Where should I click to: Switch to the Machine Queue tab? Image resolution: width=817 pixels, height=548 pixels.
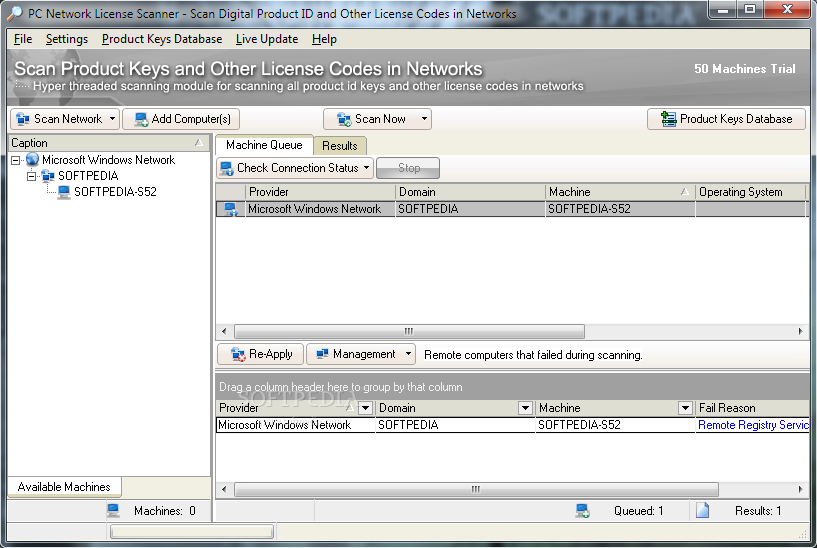pyautogui.click(x=264, y=145)
